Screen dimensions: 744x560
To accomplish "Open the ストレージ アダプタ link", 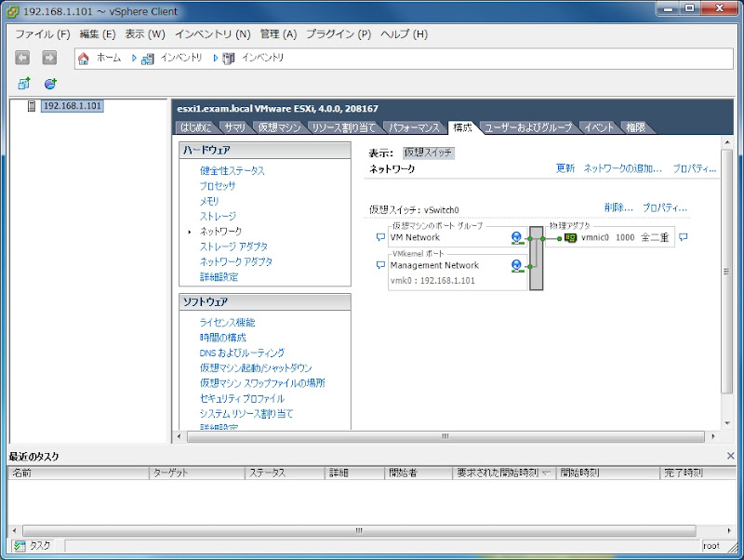I will pyautogui.click(x=233, y=247).
